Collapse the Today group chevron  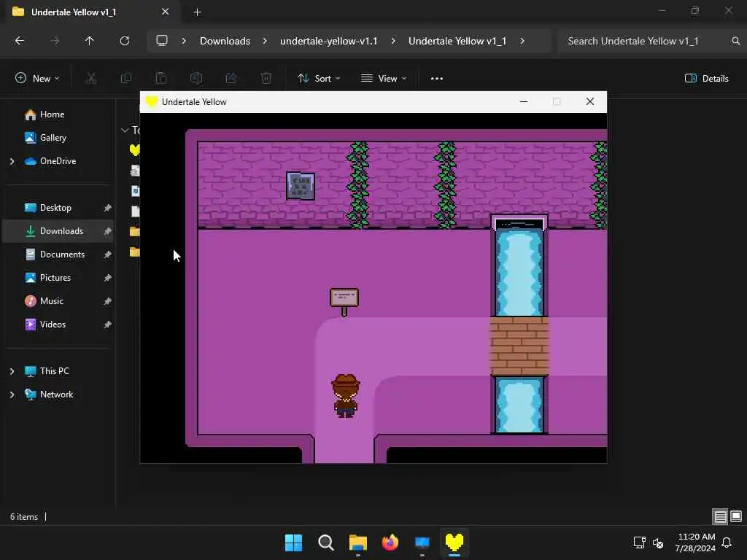tap(125, 130)
